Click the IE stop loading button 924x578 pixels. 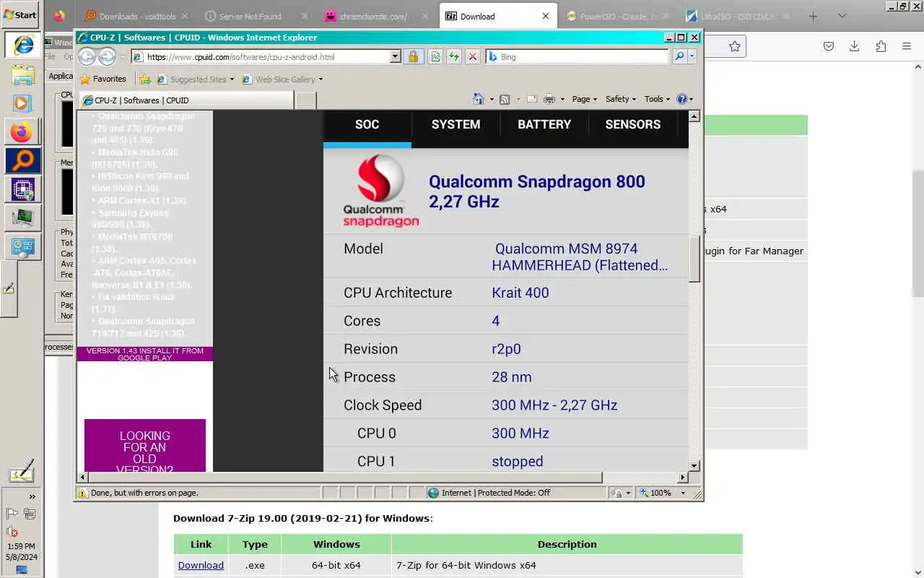click(472, 56)
